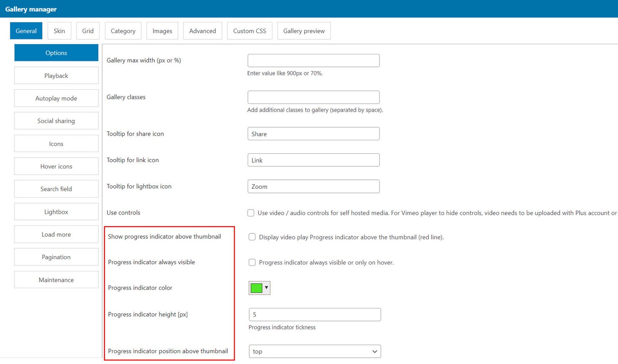This screenshot has height=364, width=618.
Task: Expand the color picker dropdown arrow
Action: click(x=266, y=288)
